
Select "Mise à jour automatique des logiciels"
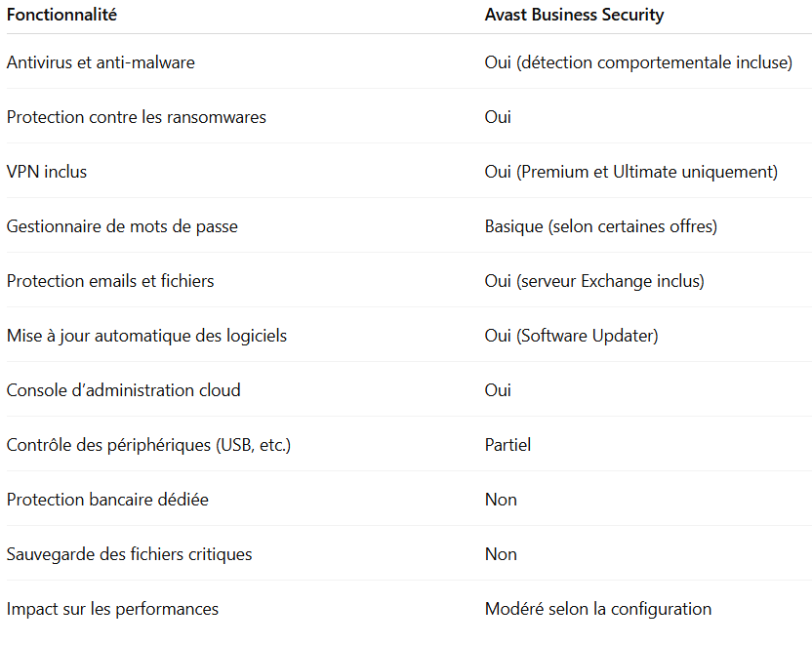[146, 336]
